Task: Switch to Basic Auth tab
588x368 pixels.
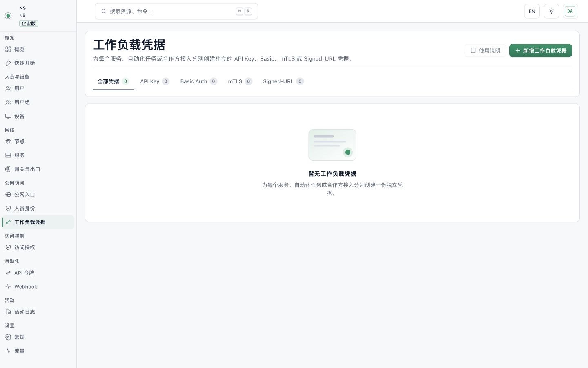Action: coord(199,81)
